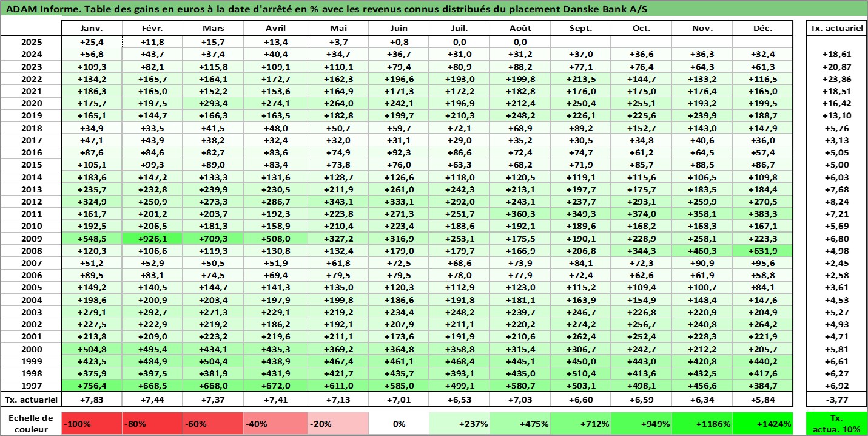
Task: Click the '+7,83' Janv. actuarial rate
Action: 92,400
